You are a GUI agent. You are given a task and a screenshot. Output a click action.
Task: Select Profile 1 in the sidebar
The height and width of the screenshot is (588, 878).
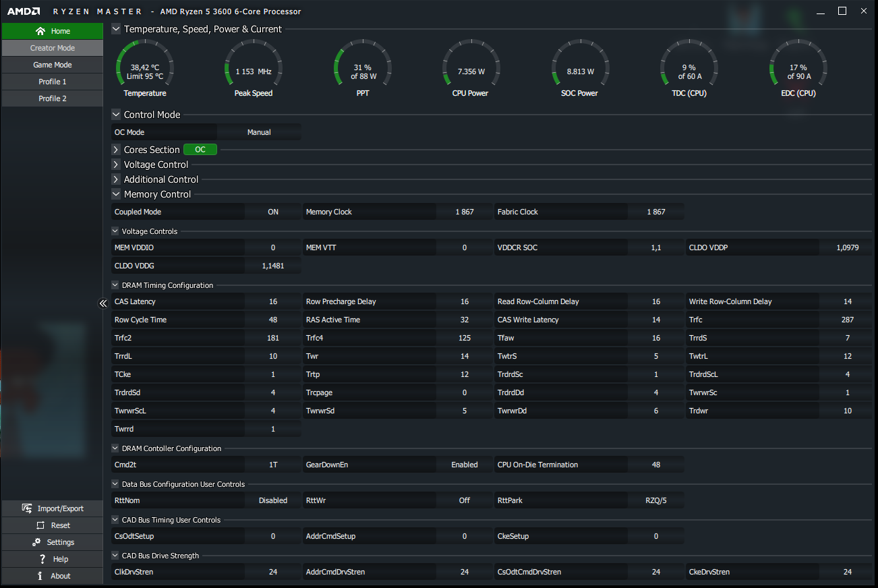[53, 82]
